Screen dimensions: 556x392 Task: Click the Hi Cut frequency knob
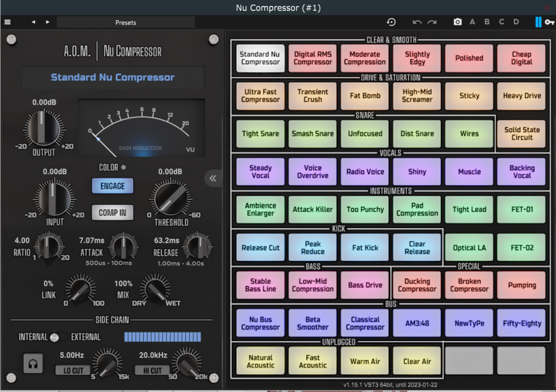pyautogui.click(x=187, y=363)
